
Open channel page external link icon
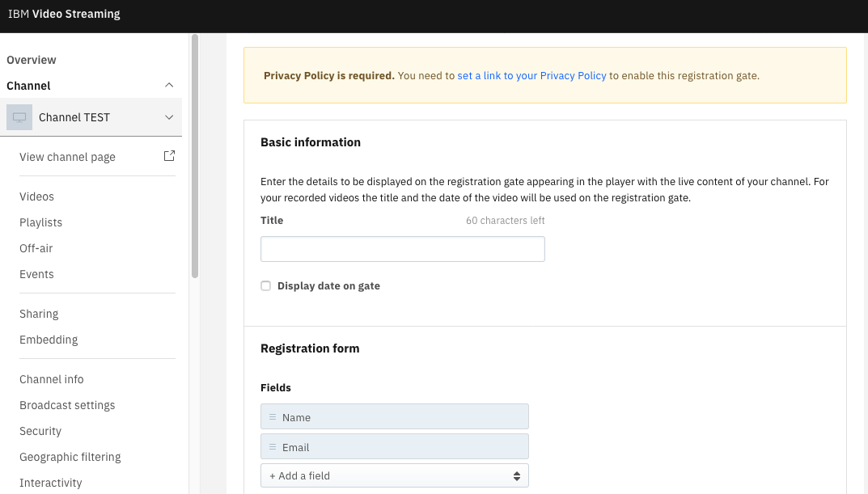point(169,156)
